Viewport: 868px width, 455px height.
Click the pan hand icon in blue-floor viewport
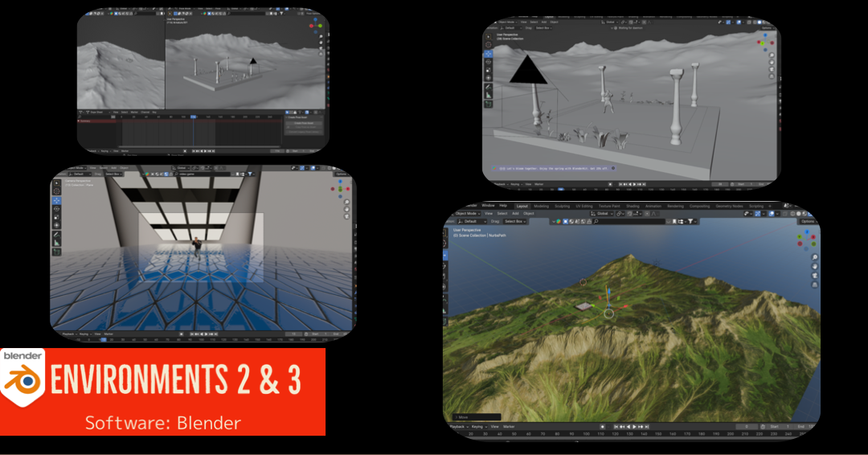point(347,209)
